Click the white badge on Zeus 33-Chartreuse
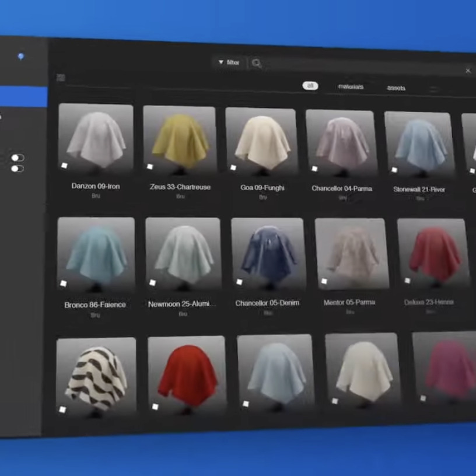Viewport: 476px width, 476px height. coord(150,167)
